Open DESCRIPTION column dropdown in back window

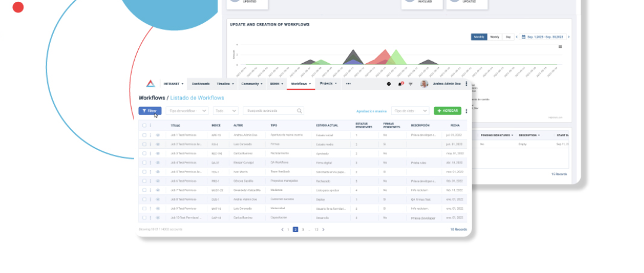point(539,135)
